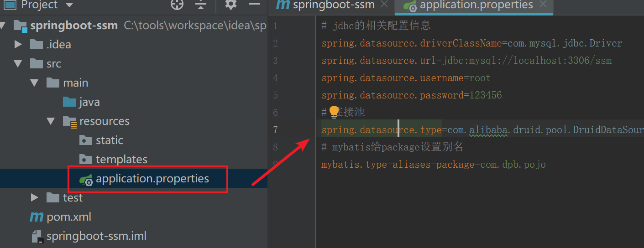Screen dimensions: 644x248
Task: Select pom.xml in the project tree
Action: pos(69,217)
